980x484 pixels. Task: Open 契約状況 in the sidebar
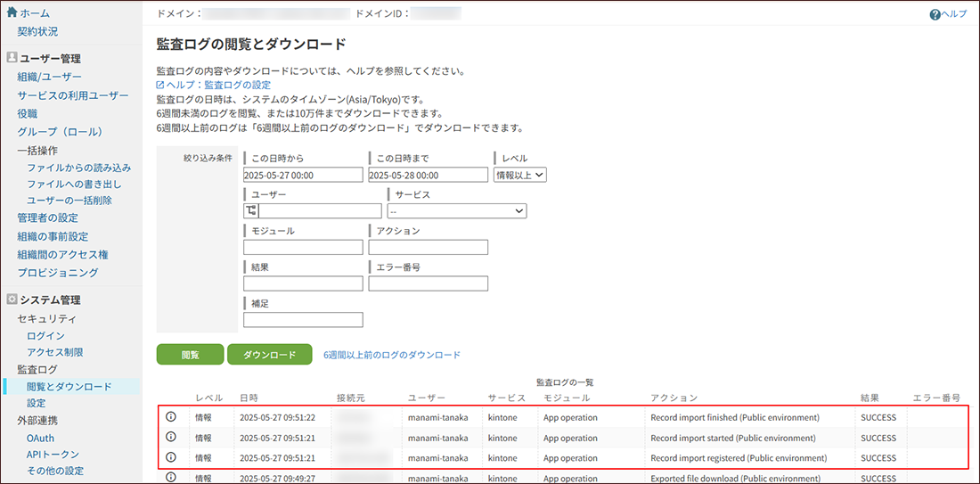tap(37, 31)
